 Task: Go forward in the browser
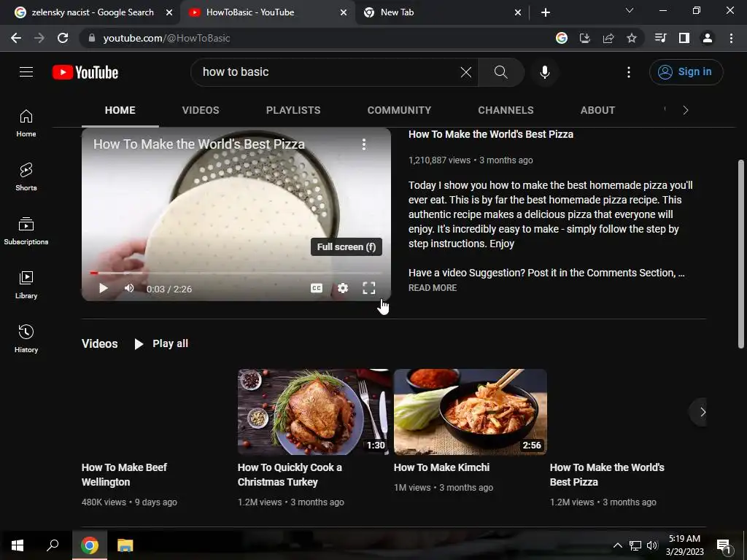pos(39,38)
